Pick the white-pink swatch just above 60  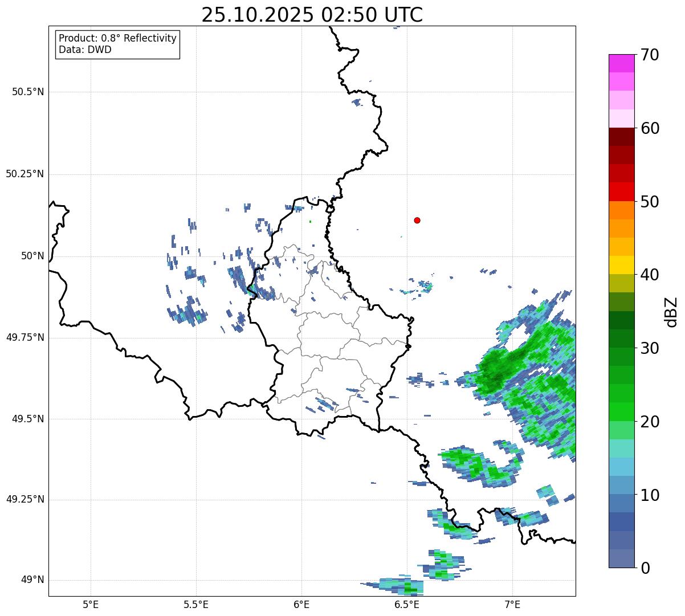tap(621, 119)
